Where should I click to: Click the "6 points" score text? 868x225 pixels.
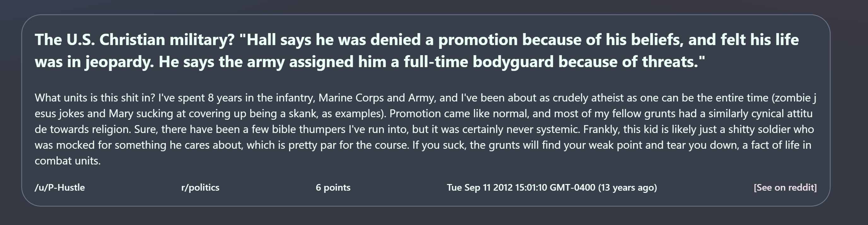[333, 187]
